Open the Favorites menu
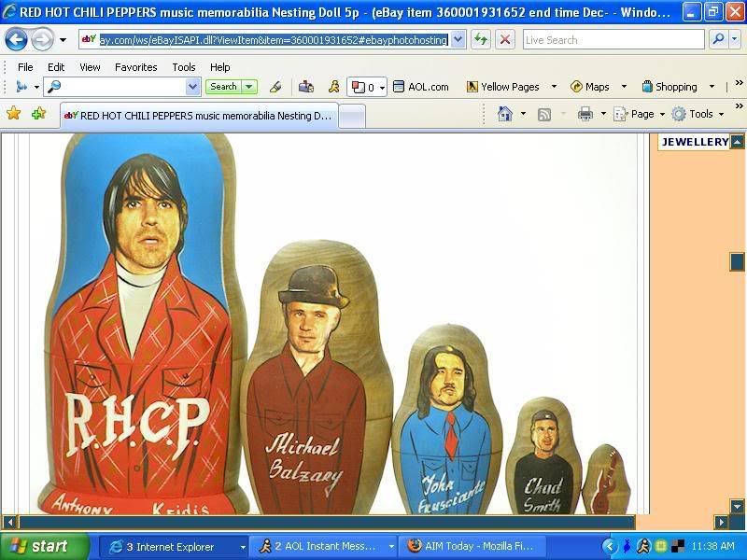747x560 pixels. coord(135,67)
